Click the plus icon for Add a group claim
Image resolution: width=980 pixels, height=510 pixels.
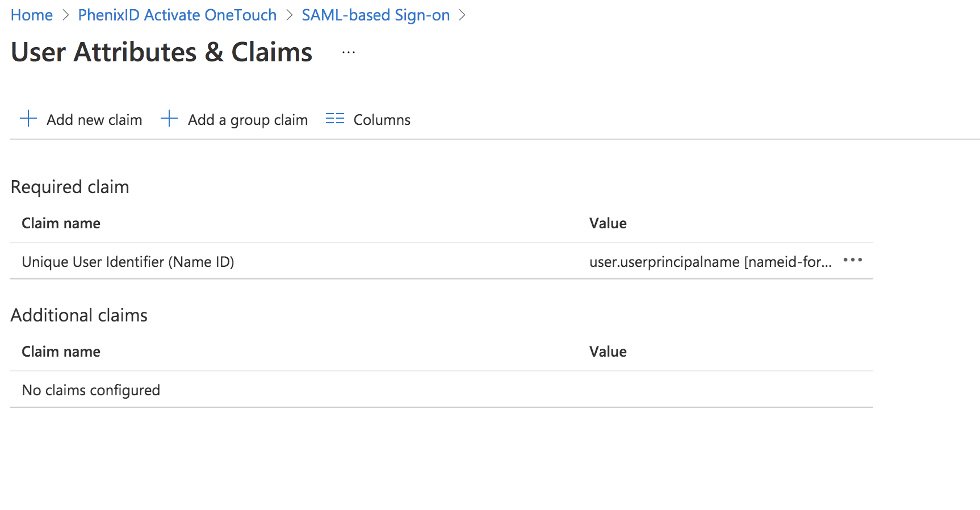click(169, 119)
